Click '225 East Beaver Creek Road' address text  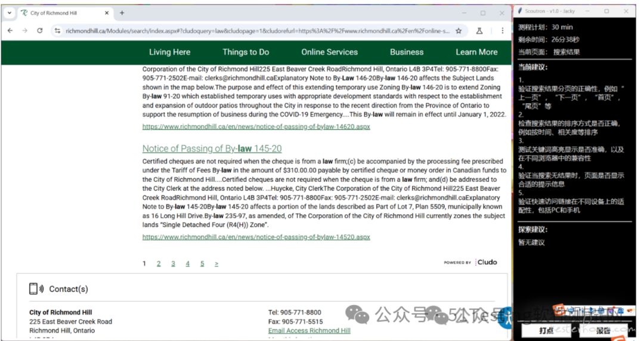(x=70, y=322)
